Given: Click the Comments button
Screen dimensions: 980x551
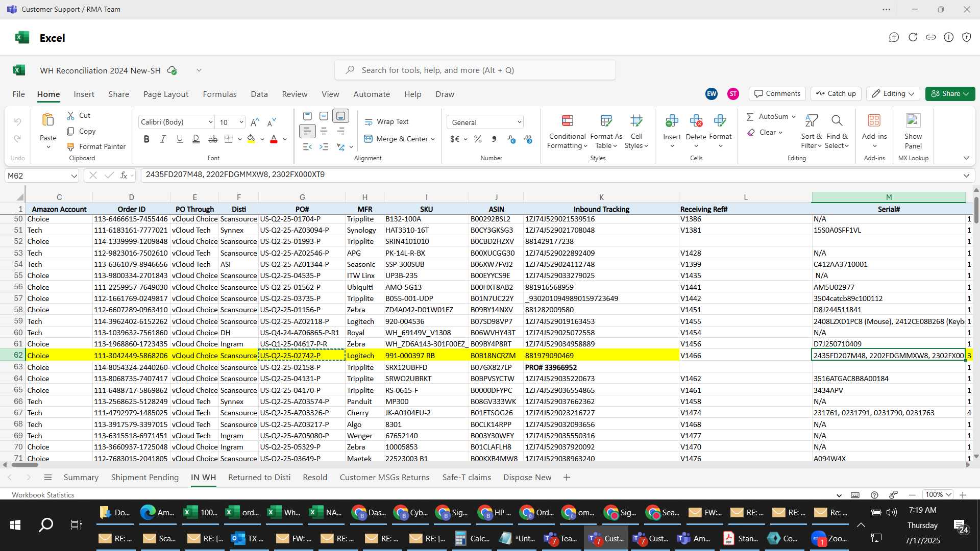Looking at the screenshot, I should (x=777, y=94).
